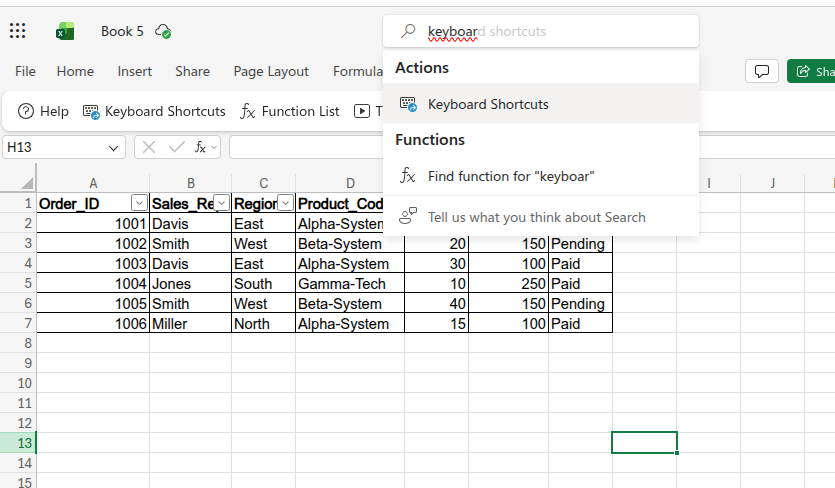The image size is (835, 488).
Task: Open the Insert ribbon tab
Action: pos(135,71)
